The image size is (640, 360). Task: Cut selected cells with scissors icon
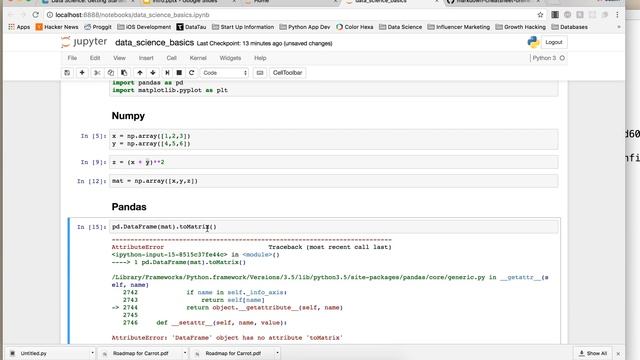[97, 73]
